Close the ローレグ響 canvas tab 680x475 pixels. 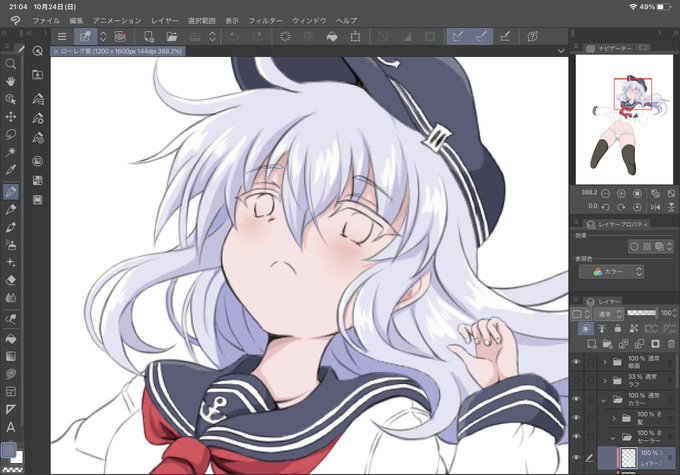[56, 51]
